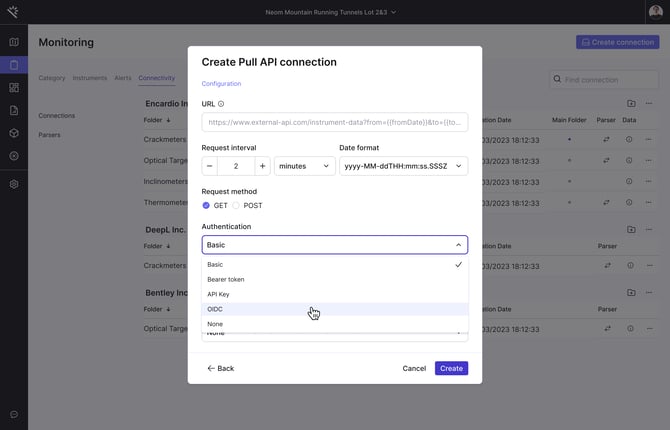Image resolution: width=670 pixels, height=430 pixels.
Task: Sort Bentley group by Folder column
Action: [x=157, y=309]
